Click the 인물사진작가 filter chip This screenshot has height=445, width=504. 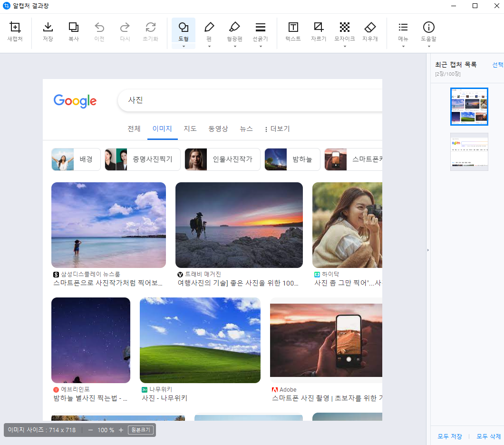pos(223,159)
